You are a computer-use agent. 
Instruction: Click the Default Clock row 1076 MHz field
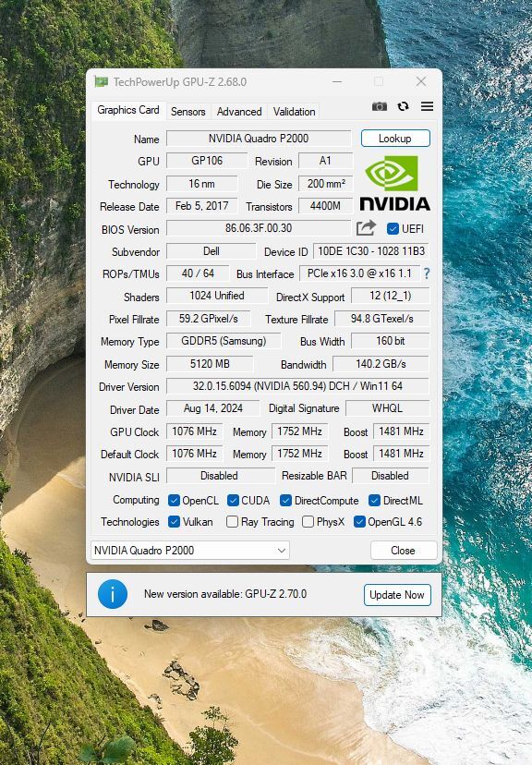(195, 454)
